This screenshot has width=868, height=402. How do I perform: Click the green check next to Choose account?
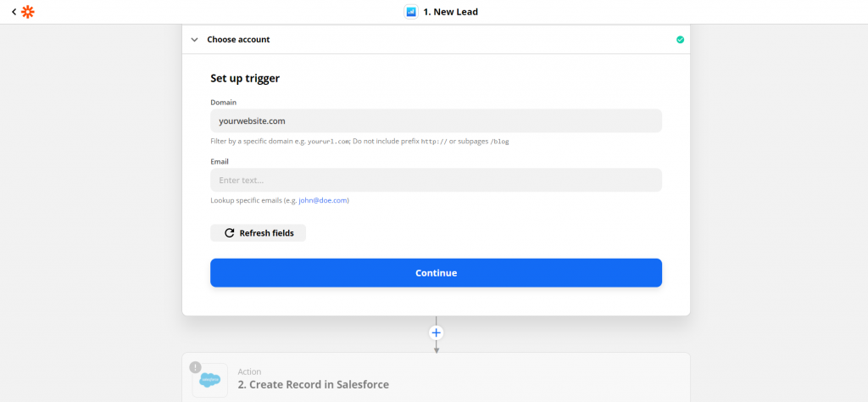(x=680, y=39)
